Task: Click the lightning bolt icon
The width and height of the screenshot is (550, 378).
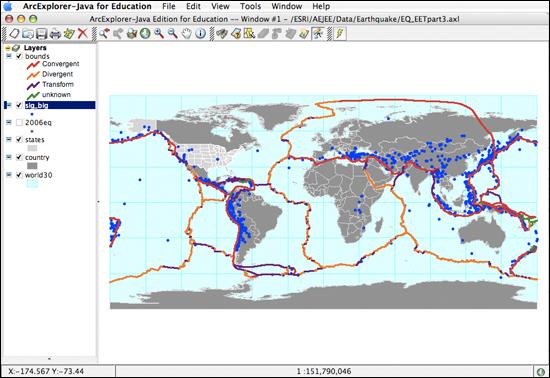Action: pos(340,33)
